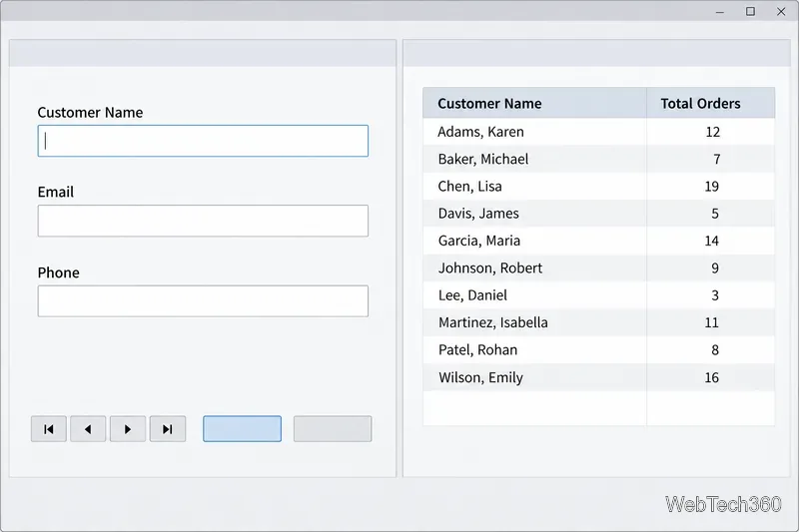This screenshot has width=799, height=532.
Task: Click into the Phone text box
Action: point(203,300)
